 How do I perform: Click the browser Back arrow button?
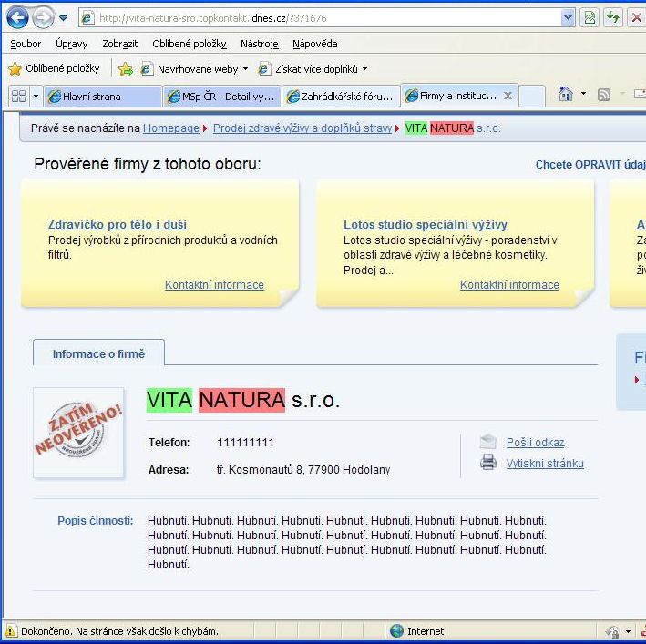click(17, 17)
